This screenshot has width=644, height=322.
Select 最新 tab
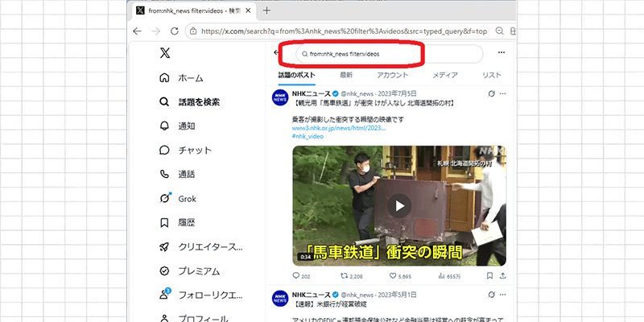[346, 75]
